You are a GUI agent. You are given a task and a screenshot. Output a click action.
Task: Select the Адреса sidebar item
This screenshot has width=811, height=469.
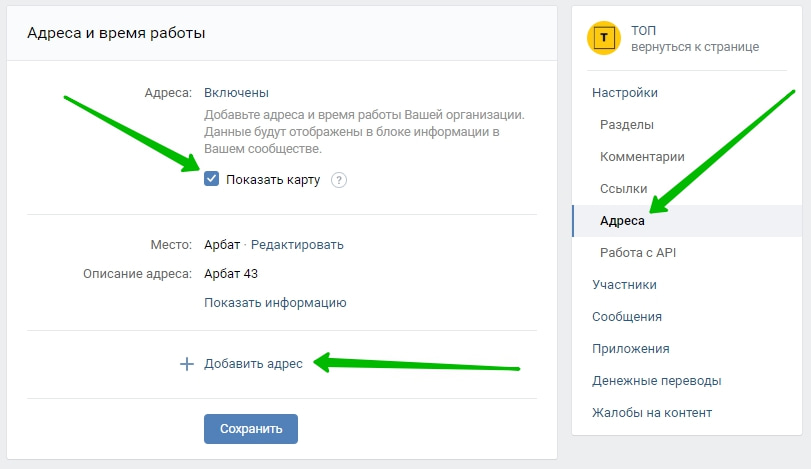click(x=622, y=221)
